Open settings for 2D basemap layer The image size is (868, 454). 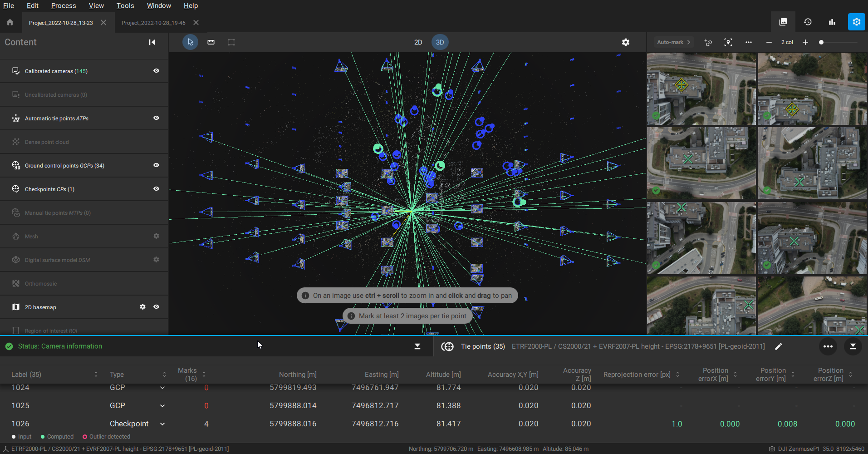[142, 307]
